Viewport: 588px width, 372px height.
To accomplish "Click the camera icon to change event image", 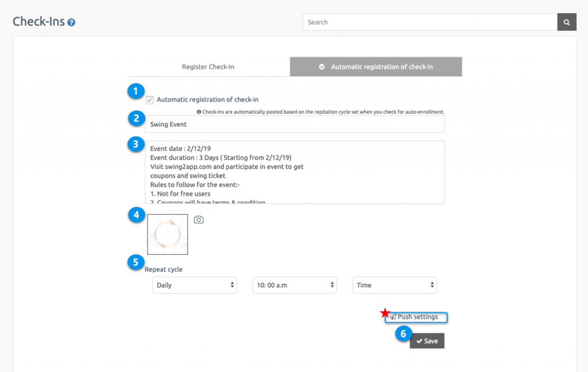I will pos(198,220).
